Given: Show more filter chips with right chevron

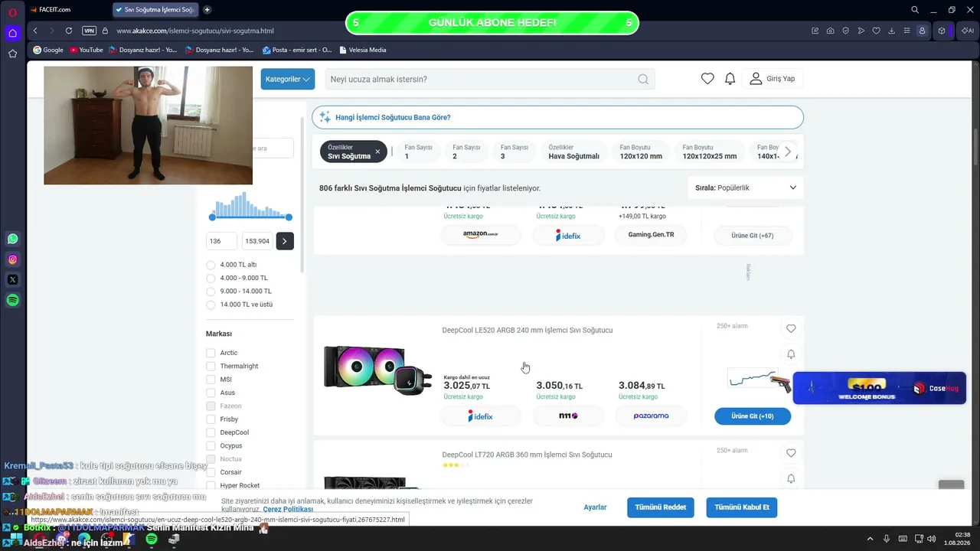Looking at the screenshot, I should (788, 152).
